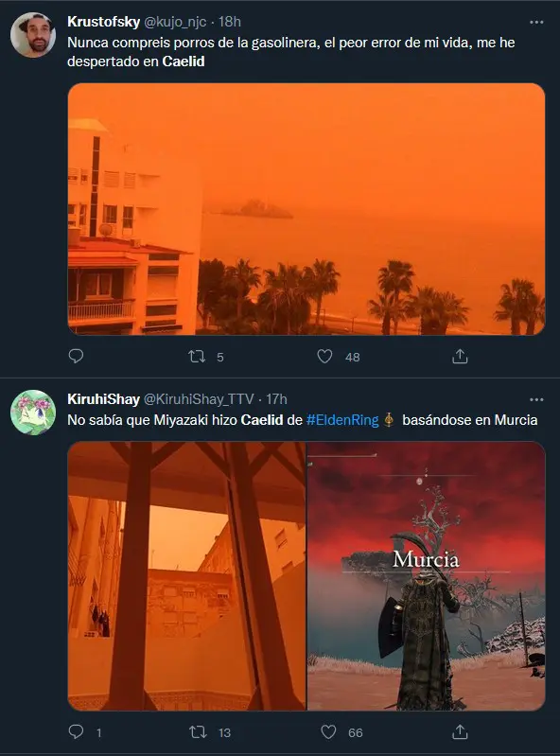
Task: Retweet Krustofsky's Caelid tweet
Action: (197, 357)
